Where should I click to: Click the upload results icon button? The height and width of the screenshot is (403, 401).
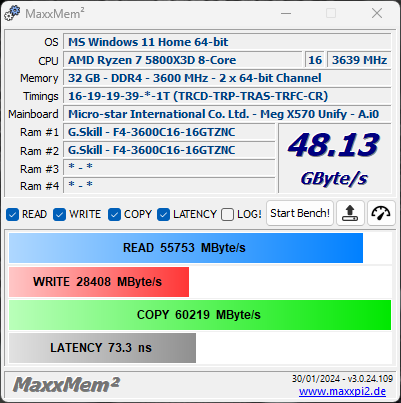pyautogui.click(x=350, y=213)
